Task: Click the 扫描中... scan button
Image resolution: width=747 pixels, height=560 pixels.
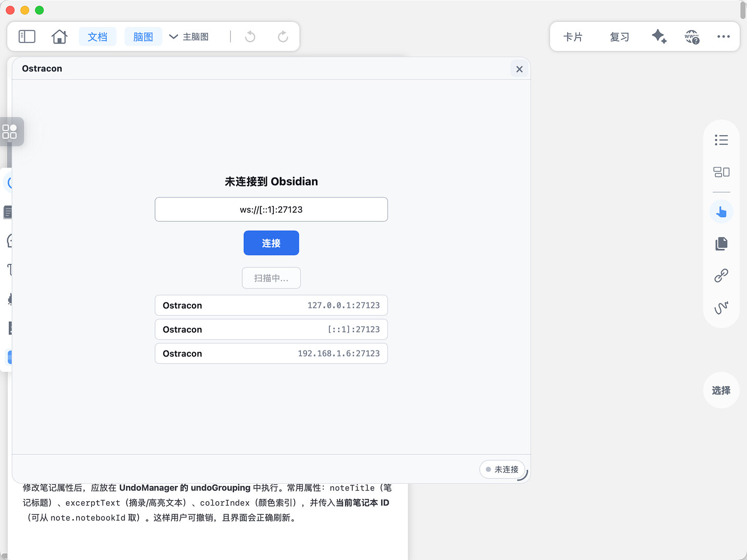Action: pos(271,278)
